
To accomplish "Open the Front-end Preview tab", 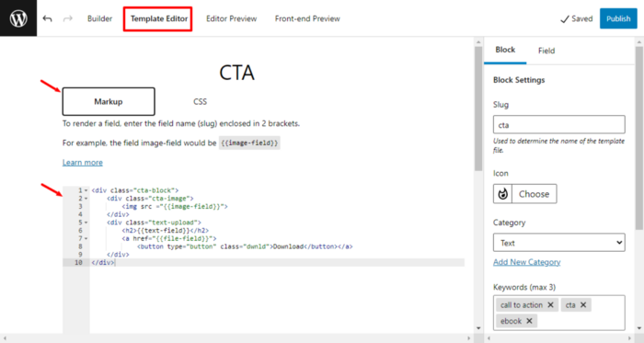I will 307,18.
